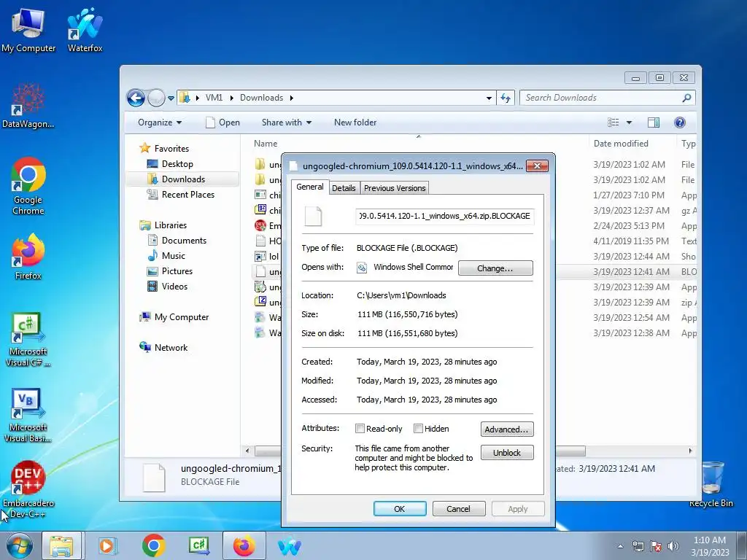Click the network tray icon
The width and height of the screenshot is (747, 560).
(638, 546)
